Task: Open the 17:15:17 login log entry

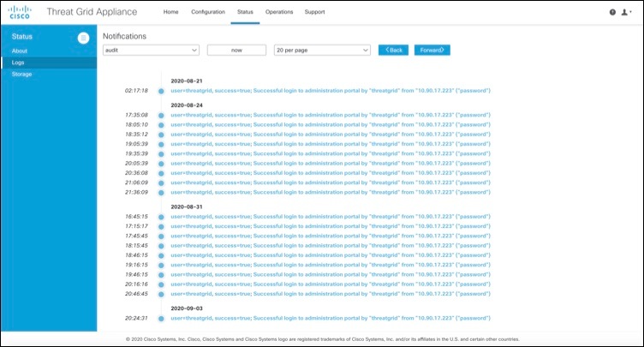Action: [x=331, y=226]
